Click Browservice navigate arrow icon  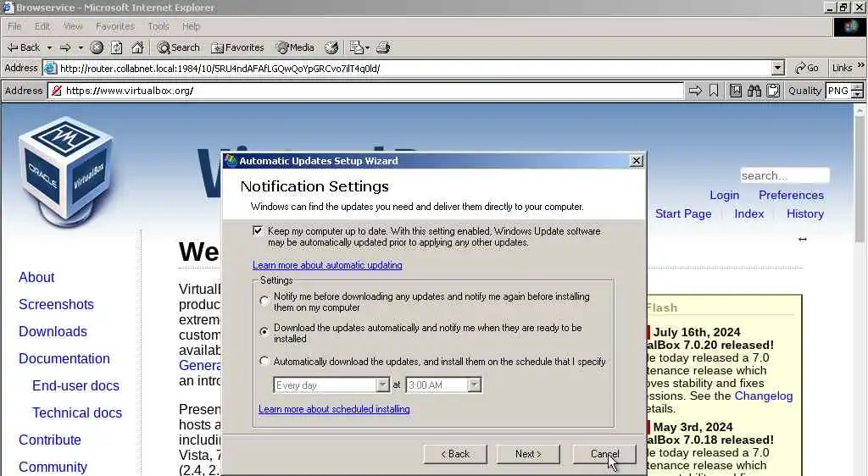click(695, 91)
